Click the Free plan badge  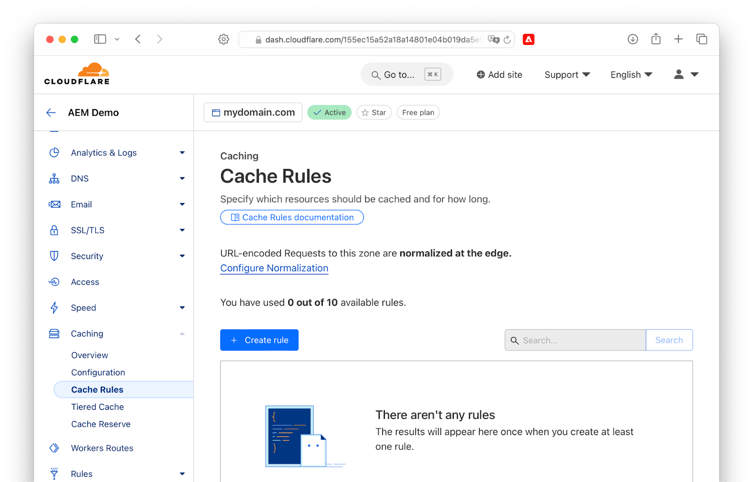pos(418,112)
